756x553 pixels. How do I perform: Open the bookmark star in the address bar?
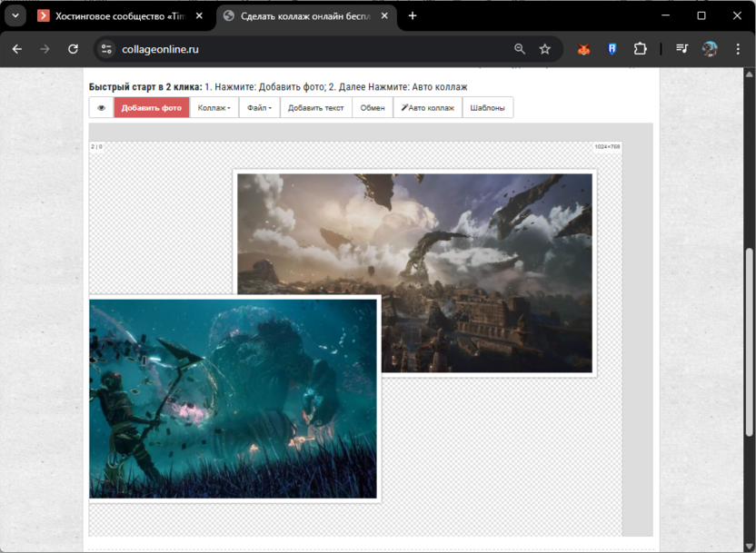544,49
